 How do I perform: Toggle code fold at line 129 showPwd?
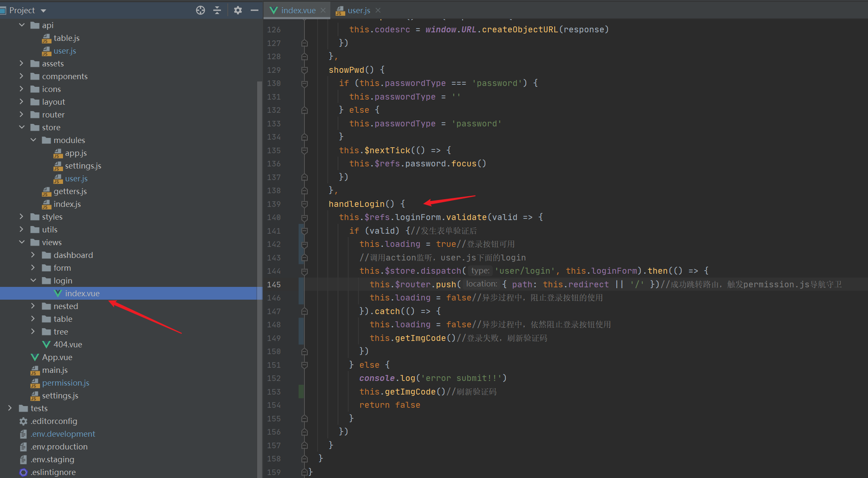(x=304, y=70)
